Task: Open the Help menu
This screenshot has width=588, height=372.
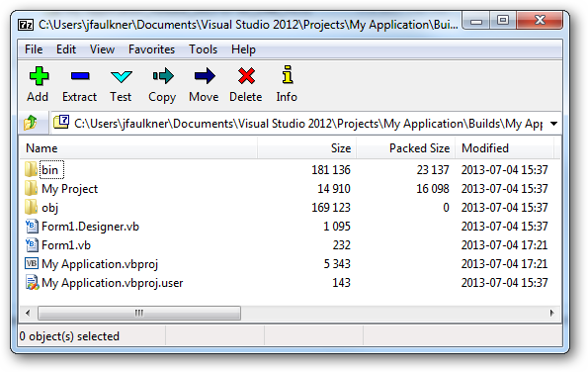Action: pos(243,49)
